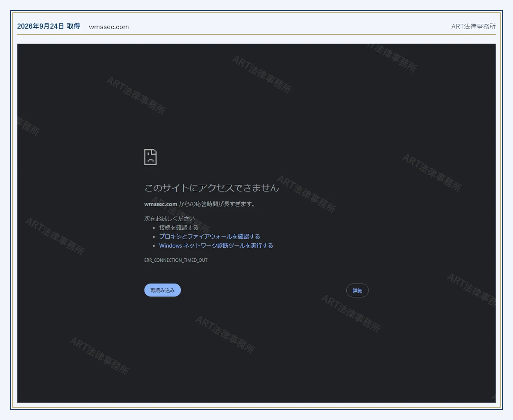
Task: Click ART法律事務所 label in the header
Action: click(x=474, y=27)
